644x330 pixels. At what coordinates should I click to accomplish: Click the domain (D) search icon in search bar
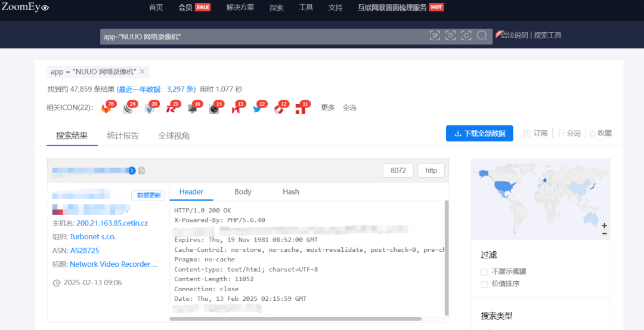click(x=451, y=36)
